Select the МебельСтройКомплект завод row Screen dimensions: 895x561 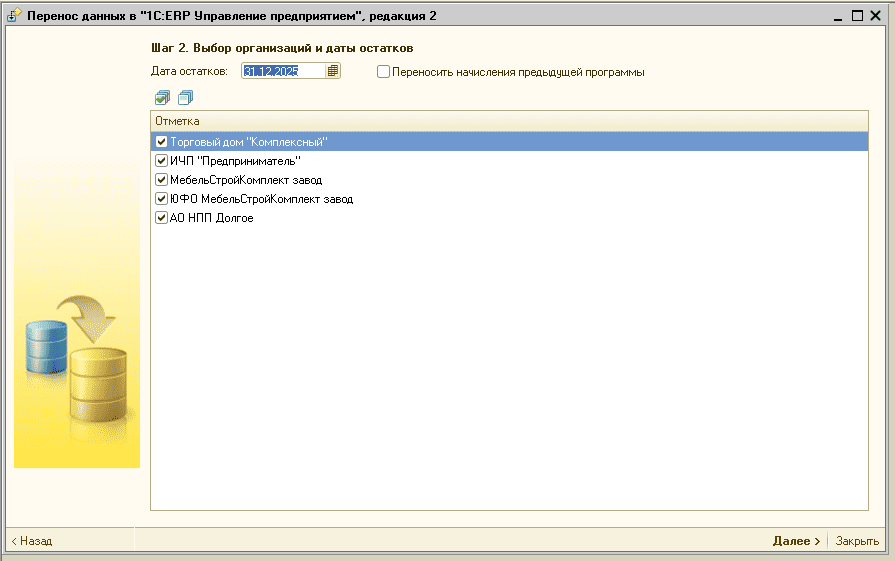[246, 180]
